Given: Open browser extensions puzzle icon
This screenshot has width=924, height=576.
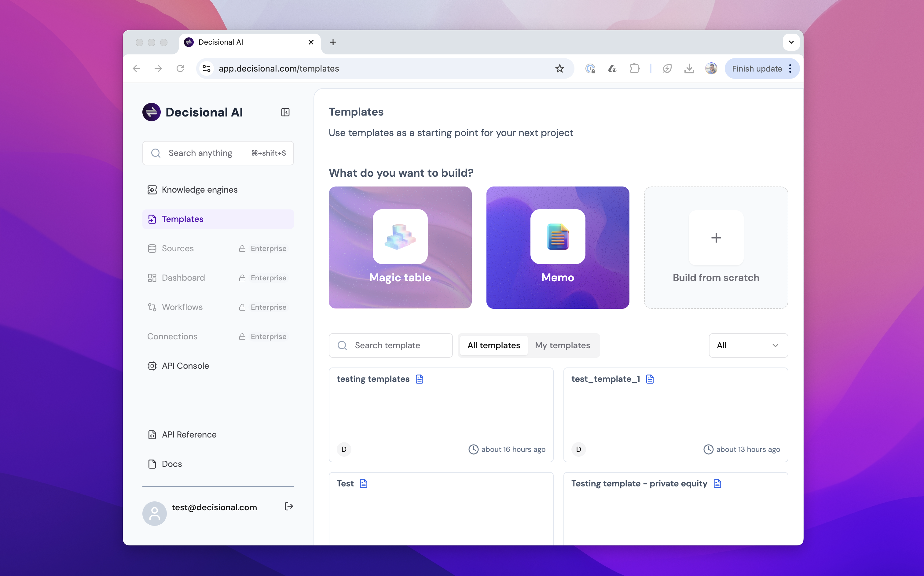Looking at the screenshot, I should tap(634, 68).
